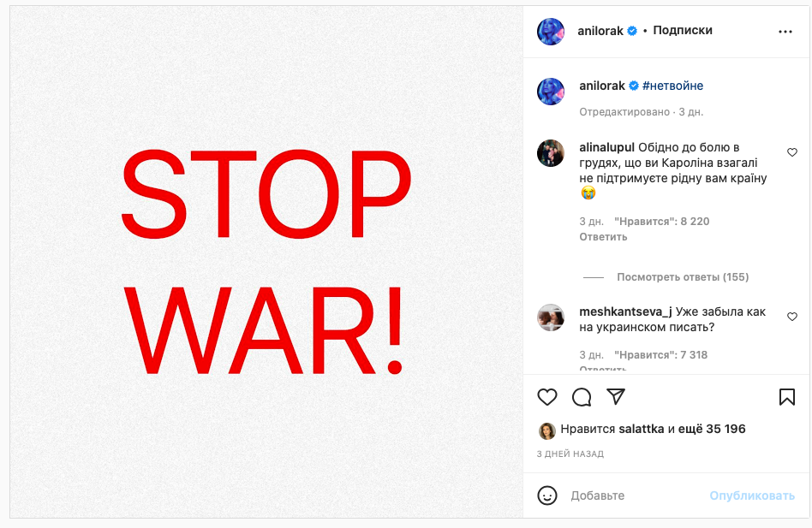Share post via paper plane icon
Image resolution: width=812 pixels, height=528 pixels.
616,397
